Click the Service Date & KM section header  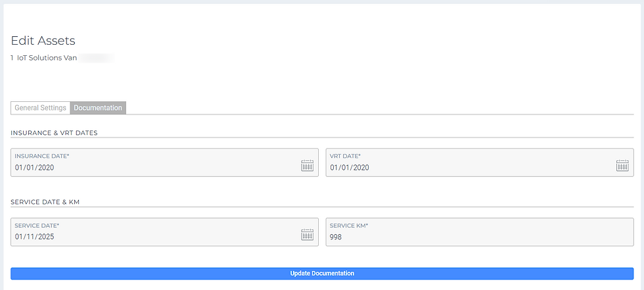pyautogui.click(x=45, y=202)
